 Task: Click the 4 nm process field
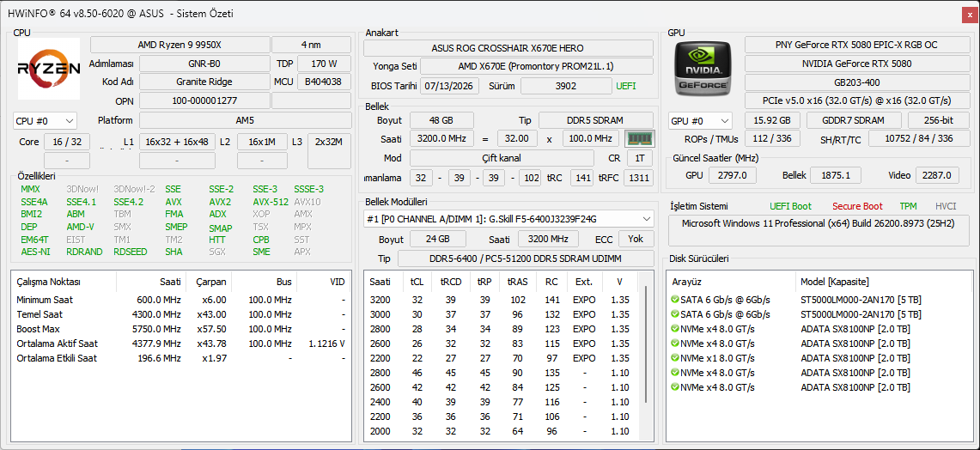click(x=311, y=45)
